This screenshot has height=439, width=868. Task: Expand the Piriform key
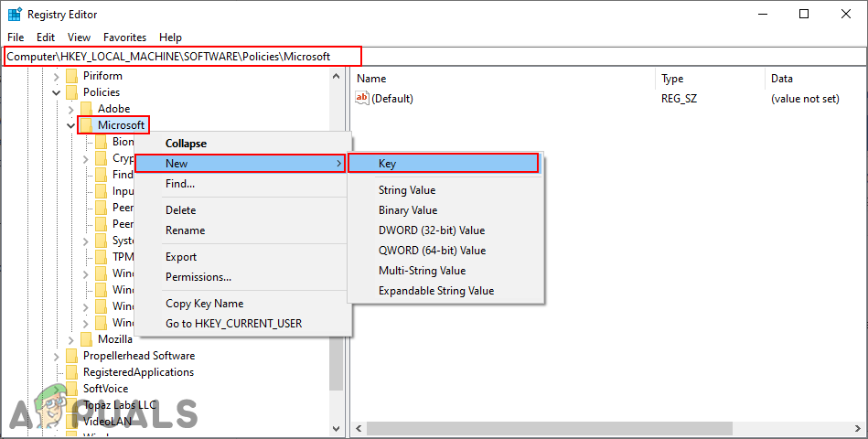(57, 77)
